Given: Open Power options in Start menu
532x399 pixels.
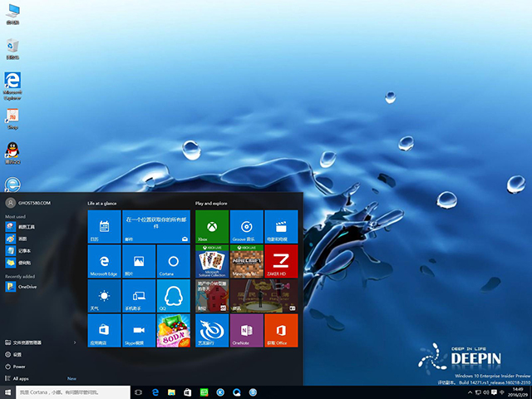Looking at the screenshot, I should click(x=18, y=366).
